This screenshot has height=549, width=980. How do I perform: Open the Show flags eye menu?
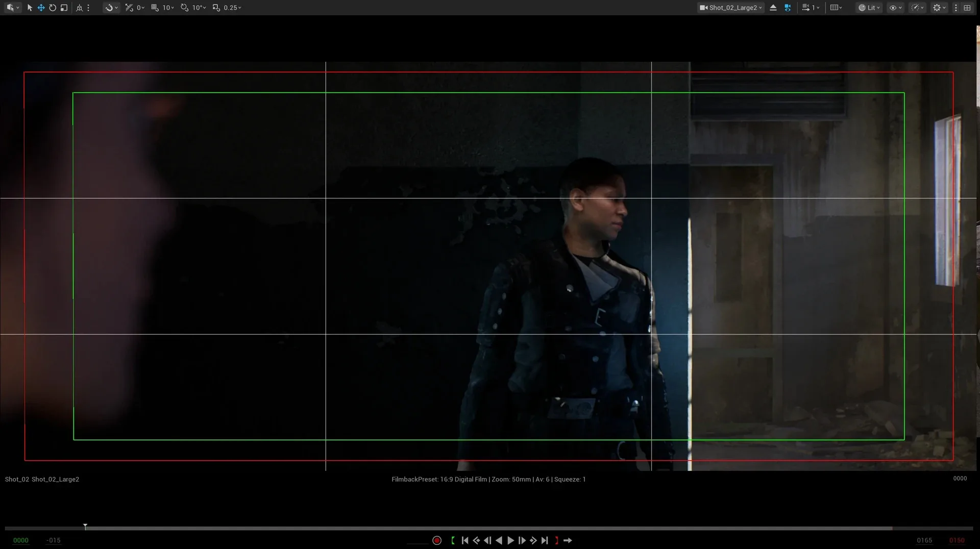(895, 8)
